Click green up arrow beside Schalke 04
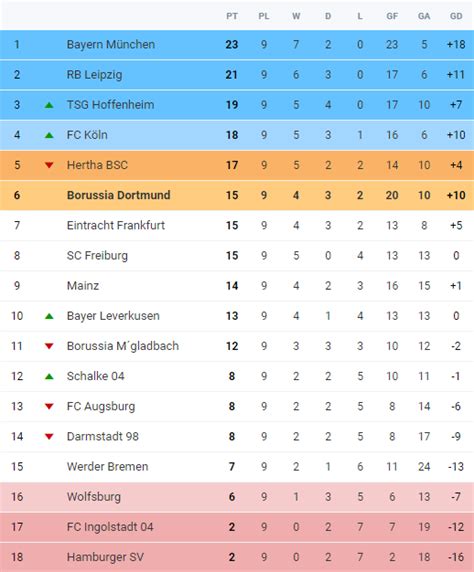This screenshot has height=572, width=474. (49, 376)
